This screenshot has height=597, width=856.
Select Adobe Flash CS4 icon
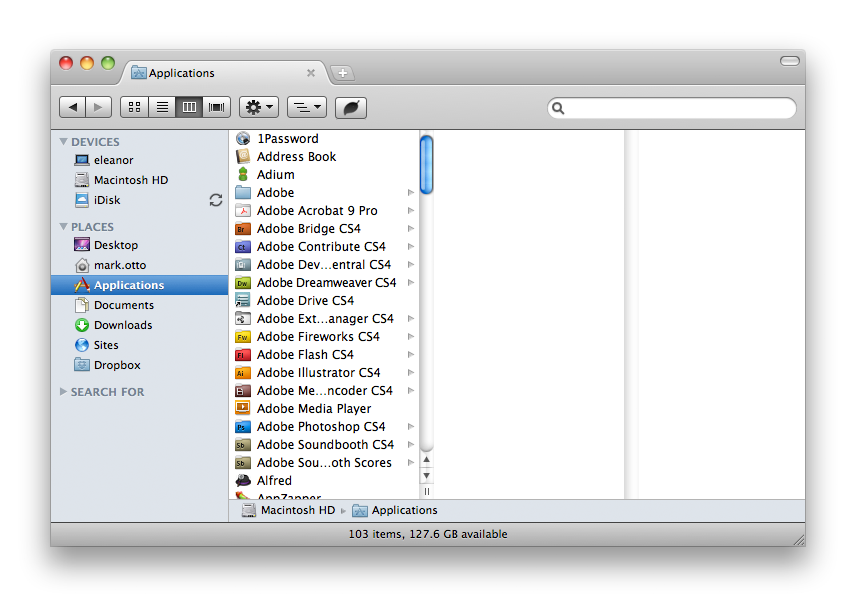tap(243, 355)
